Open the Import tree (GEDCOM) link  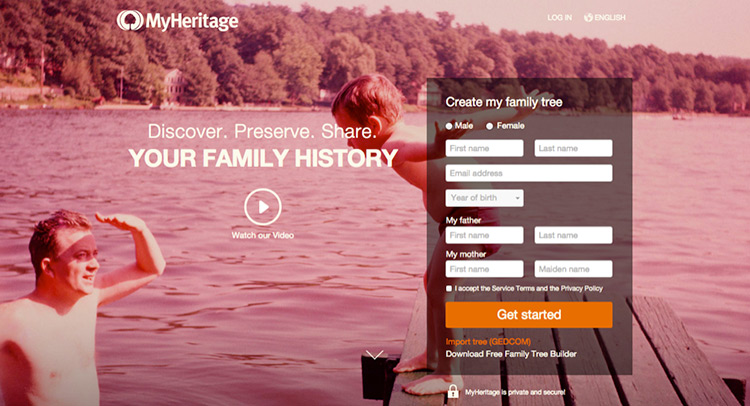point(488,341)
